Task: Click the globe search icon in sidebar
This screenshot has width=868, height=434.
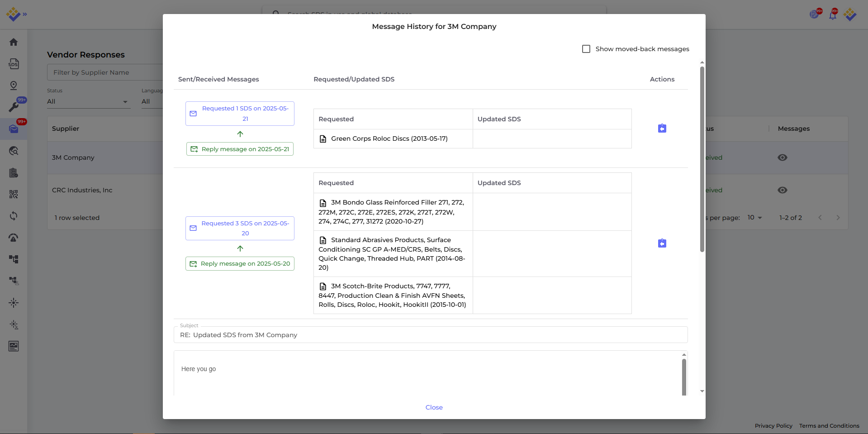Action: pyautogui.click(x=14, y=151)
